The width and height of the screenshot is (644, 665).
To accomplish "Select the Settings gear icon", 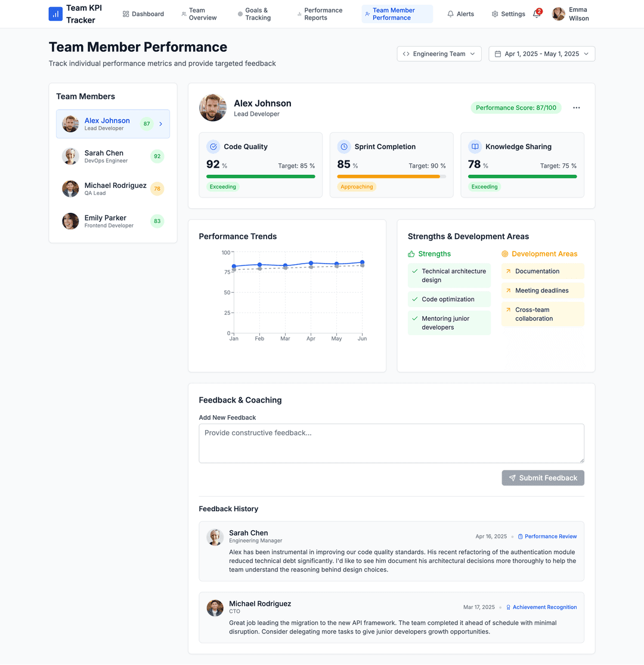I will (x=494, y=14).
